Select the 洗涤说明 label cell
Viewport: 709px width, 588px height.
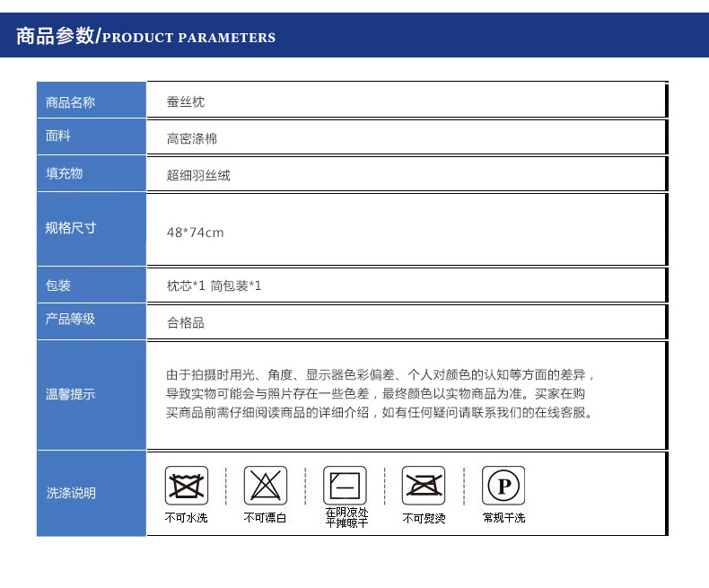click(x=71, y=493)
